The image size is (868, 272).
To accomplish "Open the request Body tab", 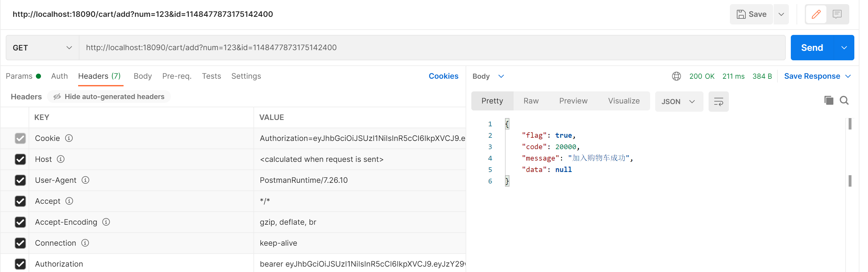I will 143,76.
